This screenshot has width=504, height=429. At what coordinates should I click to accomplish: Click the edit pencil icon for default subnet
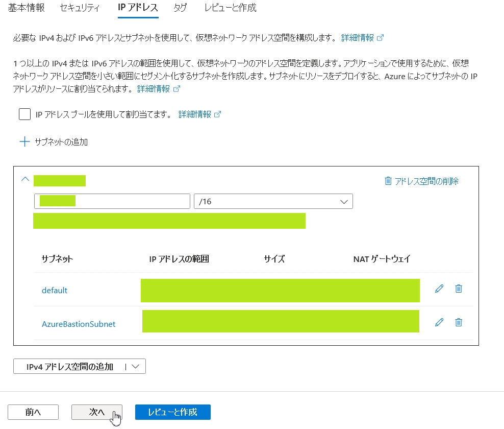(439, 289)
